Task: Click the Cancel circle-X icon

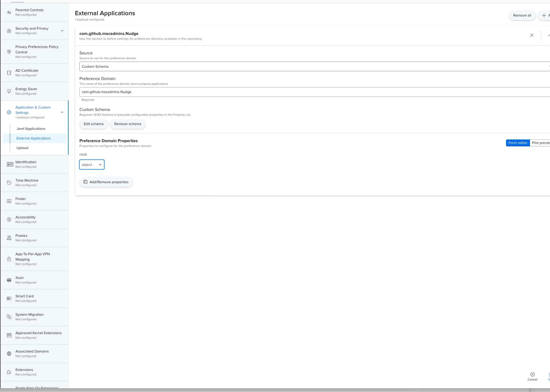Action: (x=532, y=374)
